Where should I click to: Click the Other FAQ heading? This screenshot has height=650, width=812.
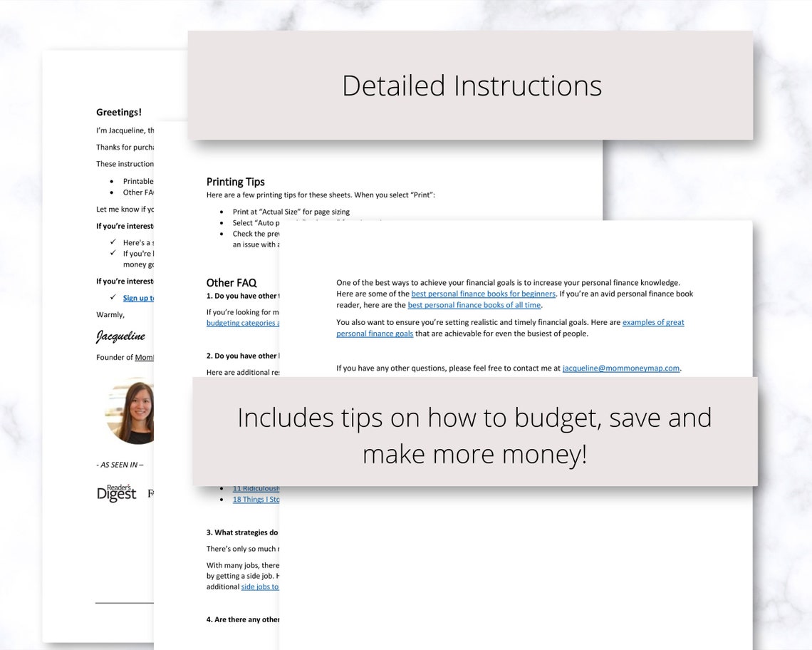click(x=231, y=283)
